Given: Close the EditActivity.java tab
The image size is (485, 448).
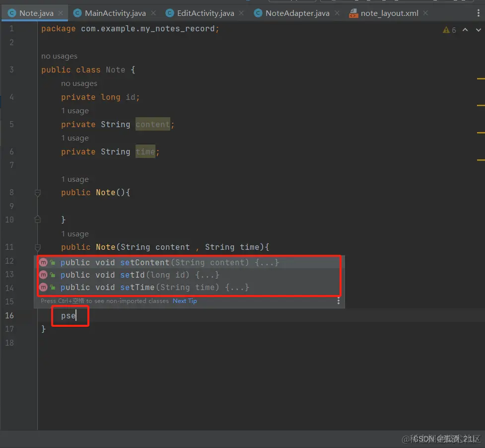Looking at the screenshot, I should (x=241, y=13).
